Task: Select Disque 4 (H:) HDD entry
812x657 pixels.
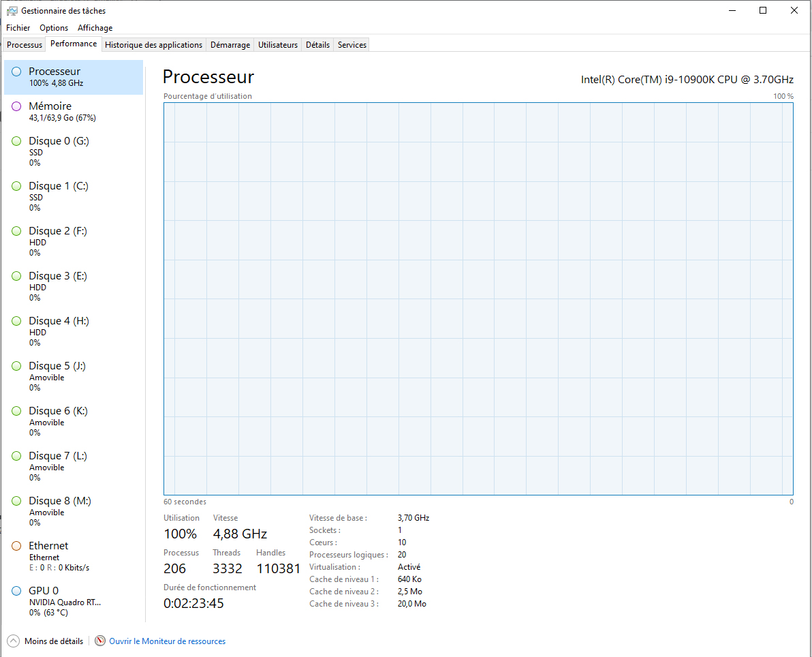Action: click(x=59, y=331)
